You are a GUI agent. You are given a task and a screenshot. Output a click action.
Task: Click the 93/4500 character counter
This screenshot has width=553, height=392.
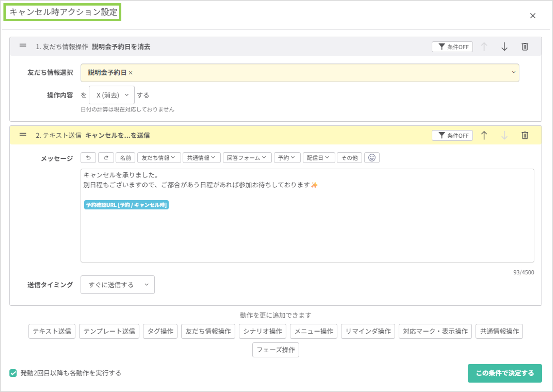[523, 272]
